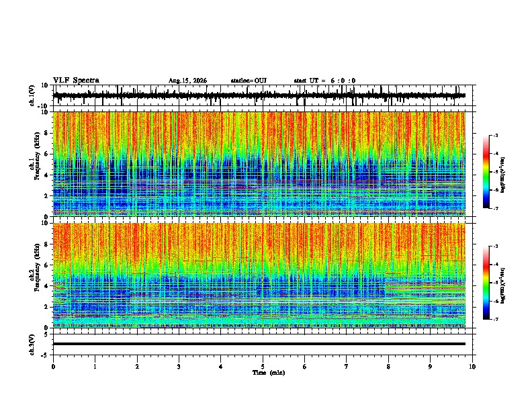Click the '-3' label on ch.1 color scale
Viewport: 532px width, 411px height.
[x=495, y=135]
